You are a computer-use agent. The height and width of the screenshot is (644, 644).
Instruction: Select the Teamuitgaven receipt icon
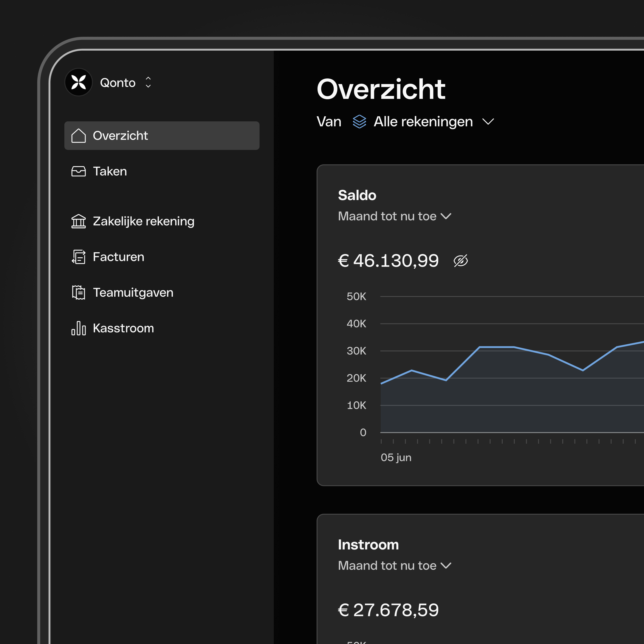(79, 292)
